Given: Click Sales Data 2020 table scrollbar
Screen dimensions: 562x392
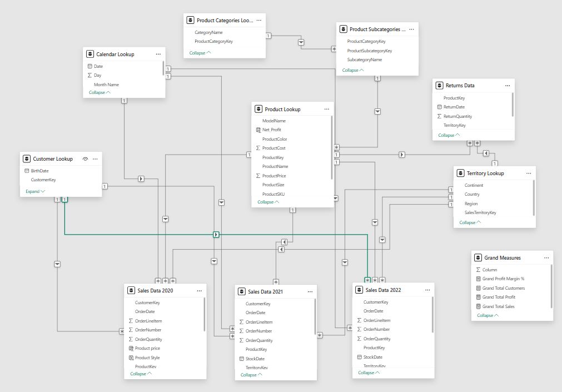Looking at the screenshot, I should [x=205, y=315].
